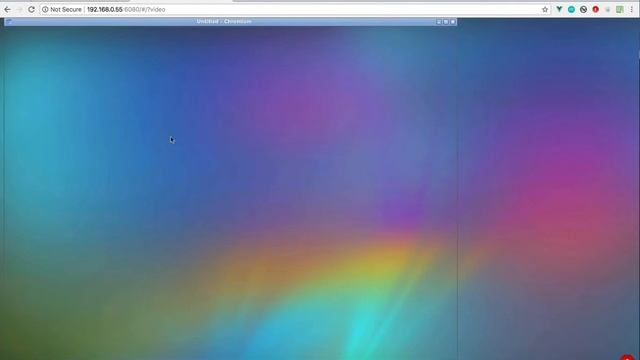Image resolution: width=640 pixels, height=360 pixels.
Task: Focus the address bar showing 192.168.0.55
Action: [x=294, y=9]
